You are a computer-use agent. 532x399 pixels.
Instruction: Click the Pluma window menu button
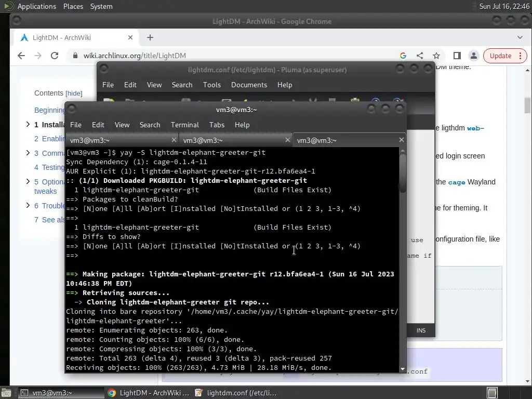coord(104,69)
